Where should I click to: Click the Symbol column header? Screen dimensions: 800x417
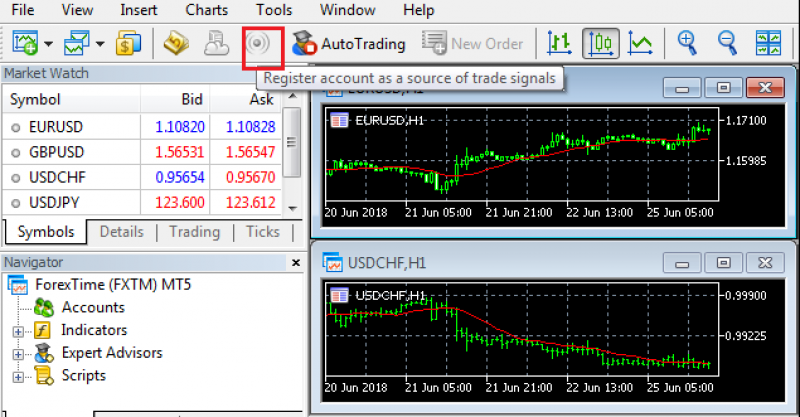[71, 99]
